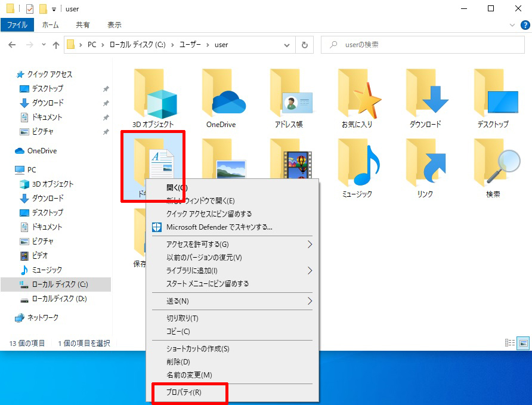532x405 pixels.
Task: Click the Microsoft Defender scan shield icon
Action: pyautogui.click(x=156, y=227)
